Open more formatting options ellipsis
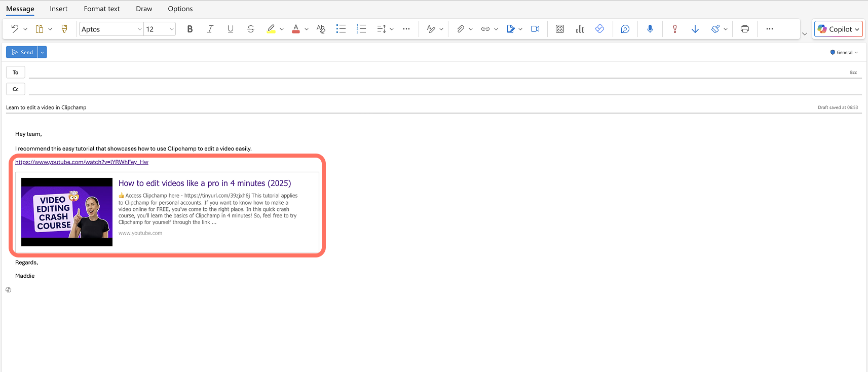This screenshot has height=372, width=868. pos(406,29)
